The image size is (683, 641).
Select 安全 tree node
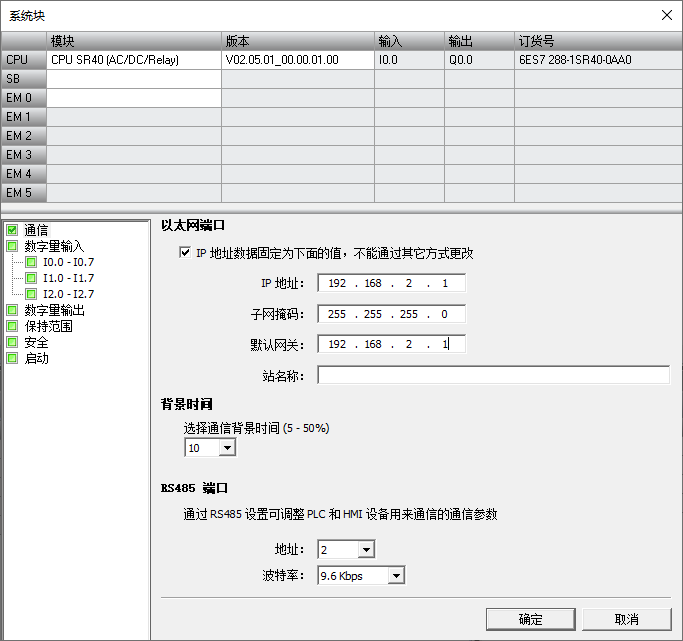click(36, 342)
